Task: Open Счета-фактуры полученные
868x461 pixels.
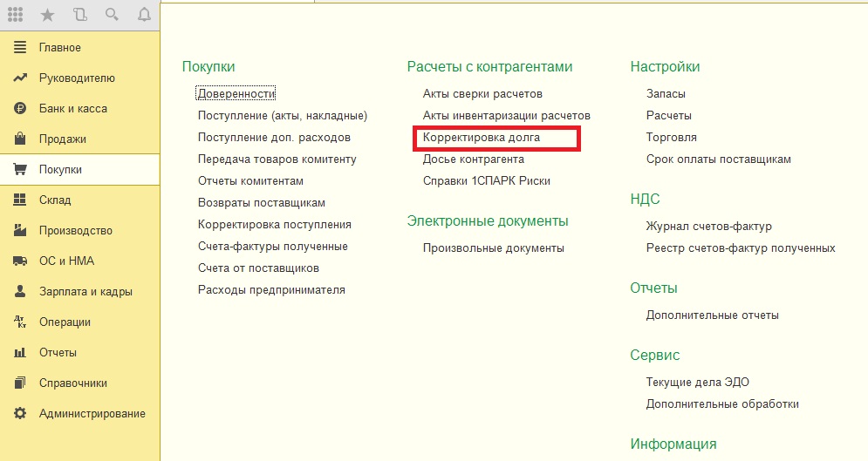Action: pyautogui.click(x=273, y=247)
